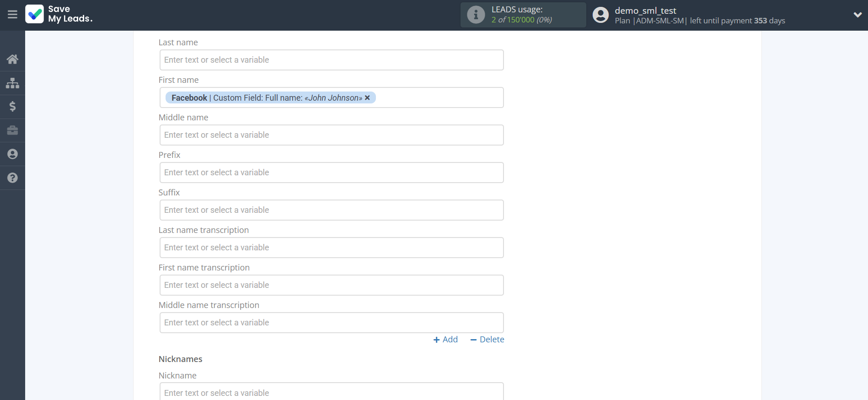Focus the Middle name input field
The image size is (868, 400).
point(332,135)
